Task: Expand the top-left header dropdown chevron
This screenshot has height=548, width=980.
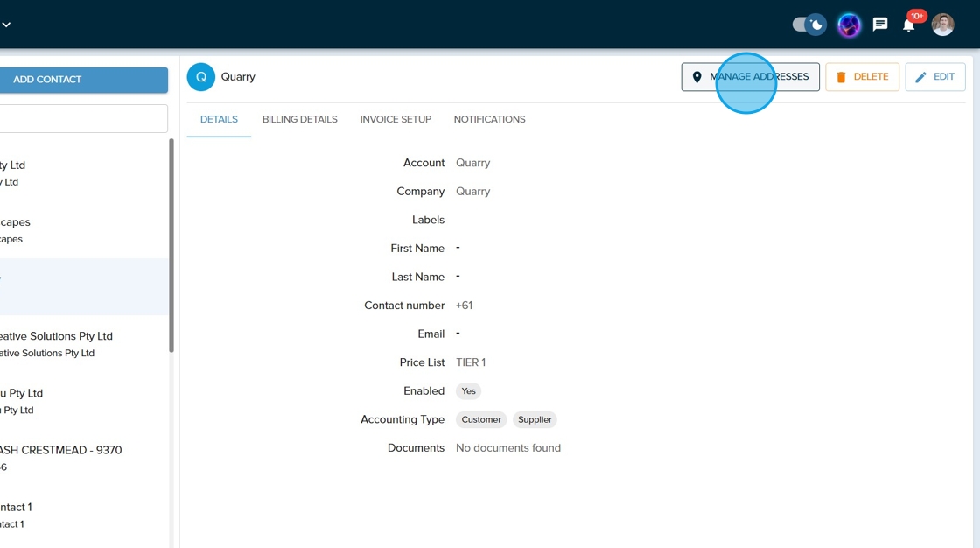Action: [6, 25]
